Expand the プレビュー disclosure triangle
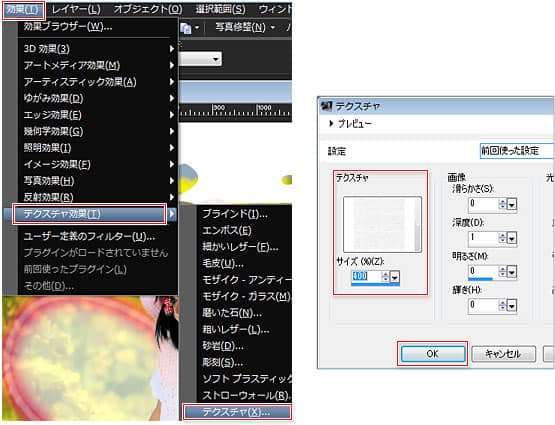The image size is (555, 425). point(331,124)
